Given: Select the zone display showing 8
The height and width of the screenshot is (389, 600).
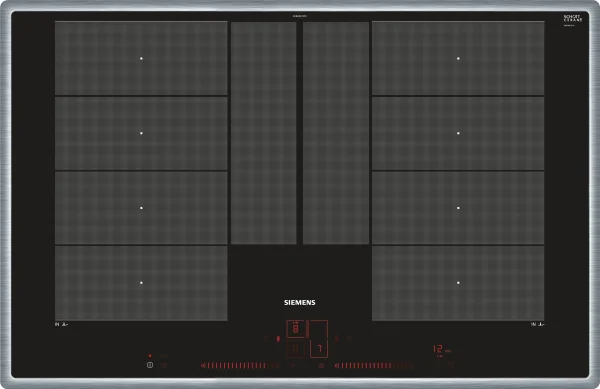Looking at the screenshot, I should pos(296,329).
